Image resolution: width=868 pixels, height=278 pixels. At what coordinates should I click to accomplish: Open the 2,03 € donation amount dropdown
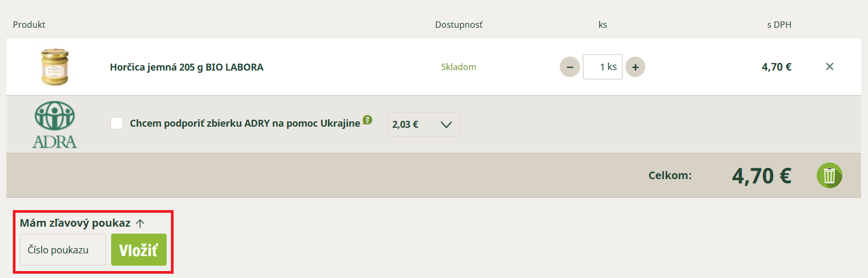[424, 125]
